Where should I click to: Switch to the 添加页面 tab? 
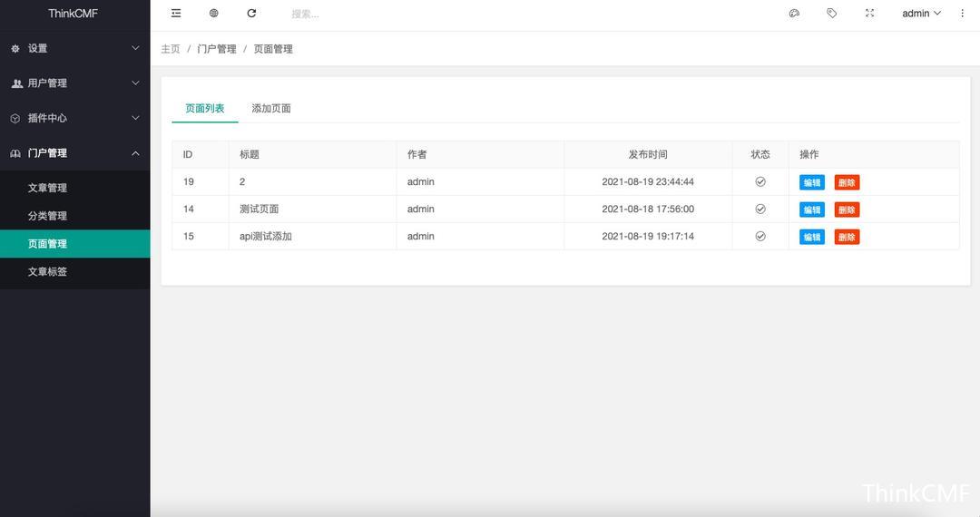(271, 109)
